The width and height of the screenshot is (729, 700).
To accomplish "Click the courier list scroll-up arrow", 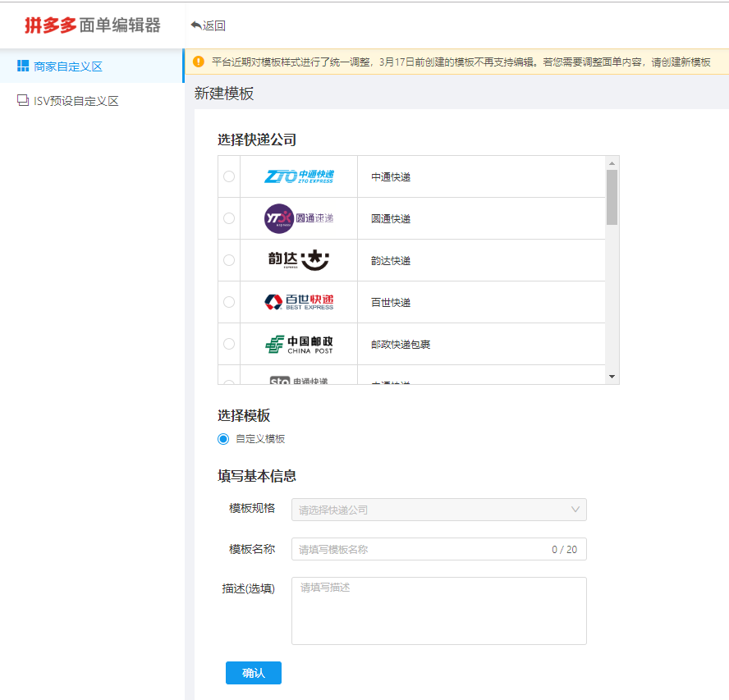I will tap(612, 163).
